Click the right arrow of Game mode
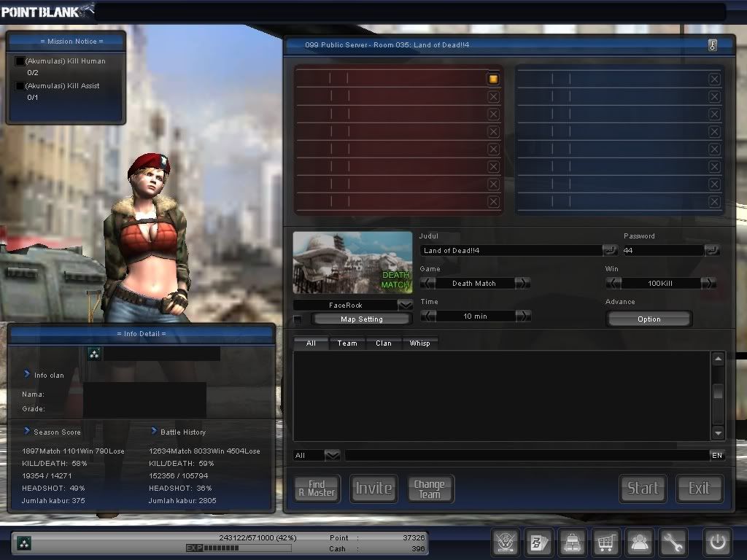The image size is (747, 560). pos(522,284)
